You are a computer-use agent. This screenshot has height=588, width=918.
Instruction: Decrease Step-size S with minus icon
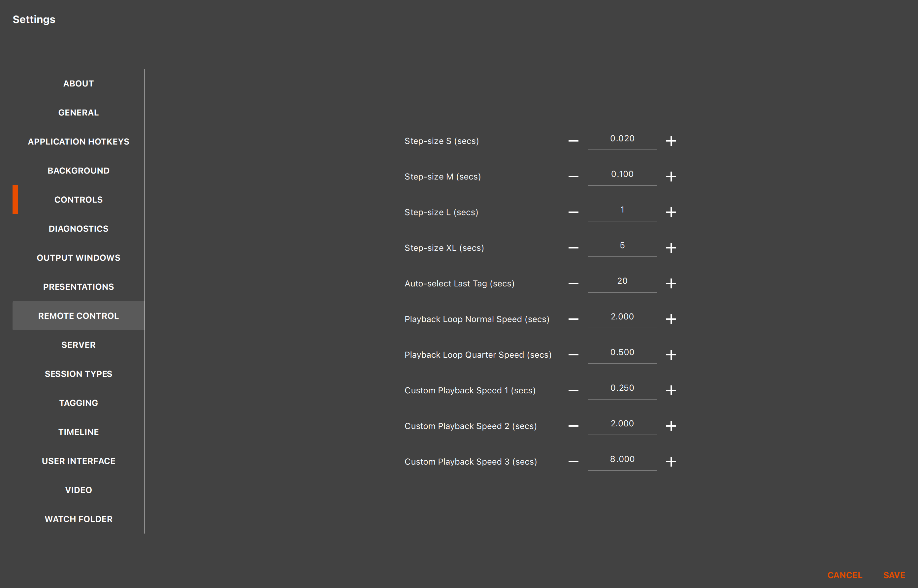[x=573, y=141]
